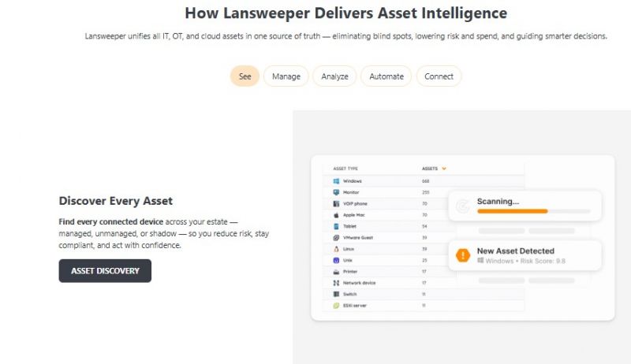Switch to the Automate tab
Screen dimensions: 631x364
(386, 76)
